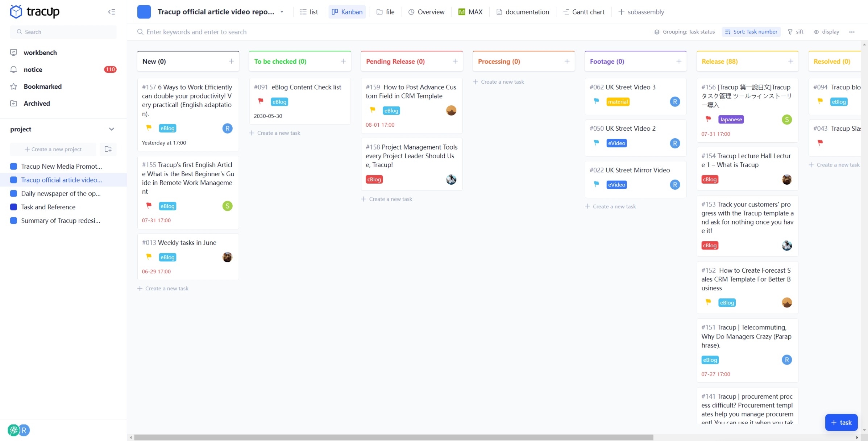Click the sidebar Search field
This screenshot has width=868, height=441.
coord(63,32)
